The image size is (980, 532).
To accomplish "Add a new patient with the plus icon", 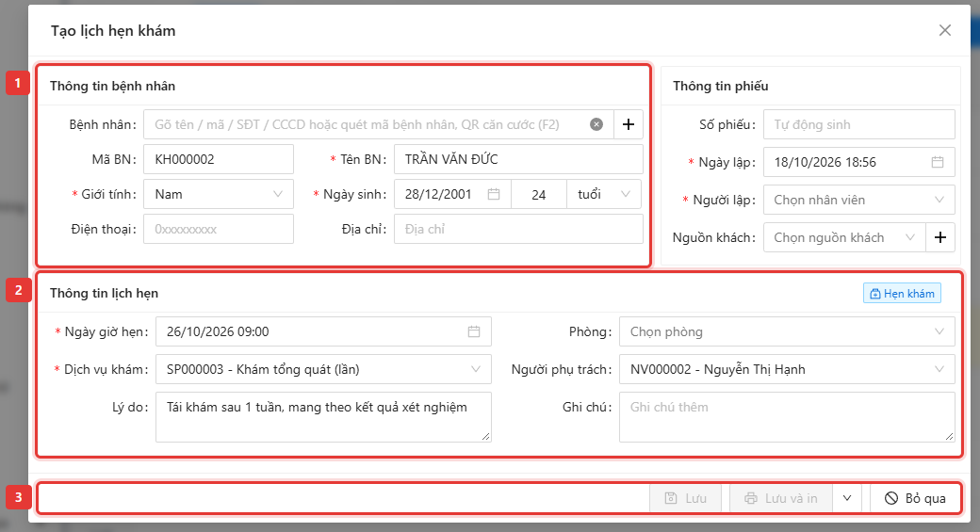I will pyautogui.click(x=629, y=124).
